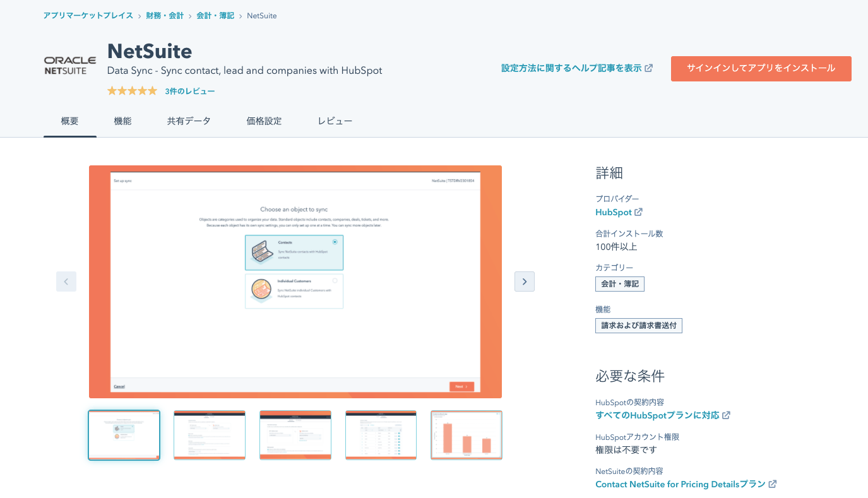
Task: Open 設定方法に関するヘルプ記事を表示 link
Action: 571,68
